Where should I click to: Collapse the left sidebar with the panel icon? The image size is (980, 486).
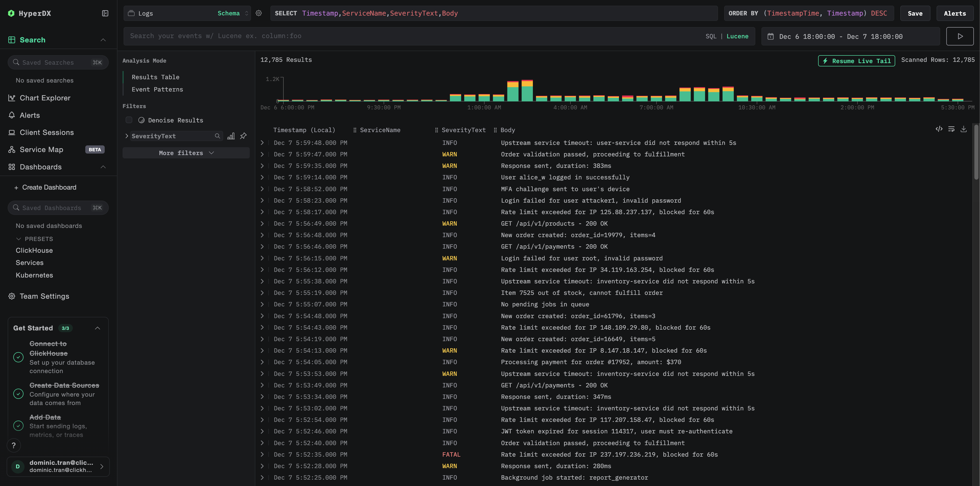coord(105,13)
